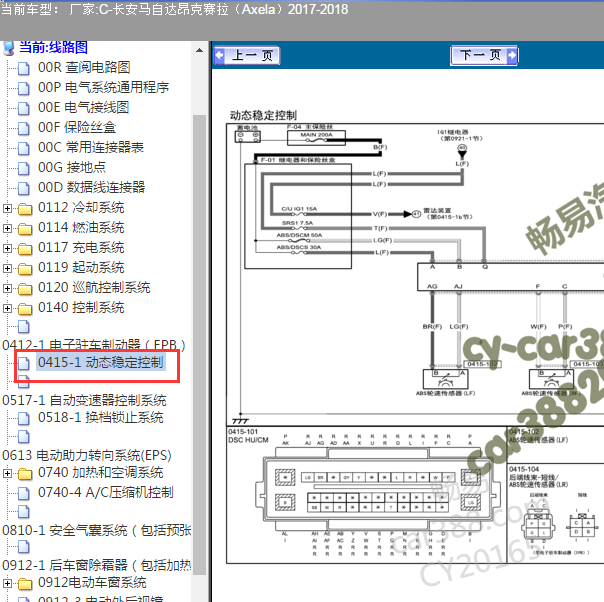
Task: Click folder icon of 0117 充电系统
Action: point(25,249)
